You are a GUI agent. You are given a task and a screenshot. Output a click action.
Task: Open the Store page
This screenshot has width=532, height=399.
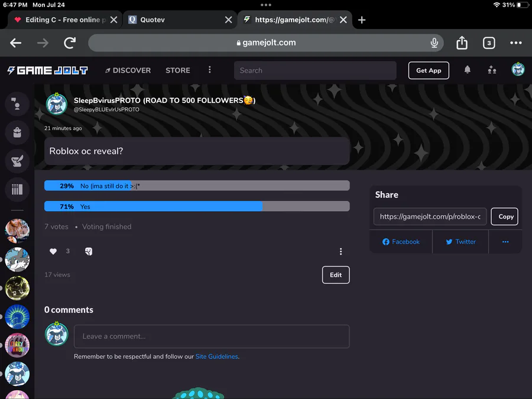[178, 70]
